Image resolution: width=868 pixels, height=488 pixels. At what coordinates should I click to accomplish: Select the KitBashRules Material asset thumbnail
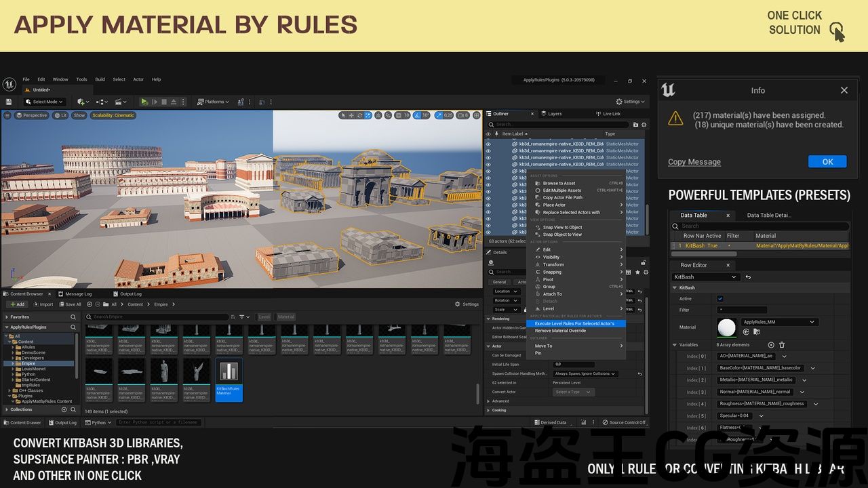pyautogui.click(x=229, y=380)
